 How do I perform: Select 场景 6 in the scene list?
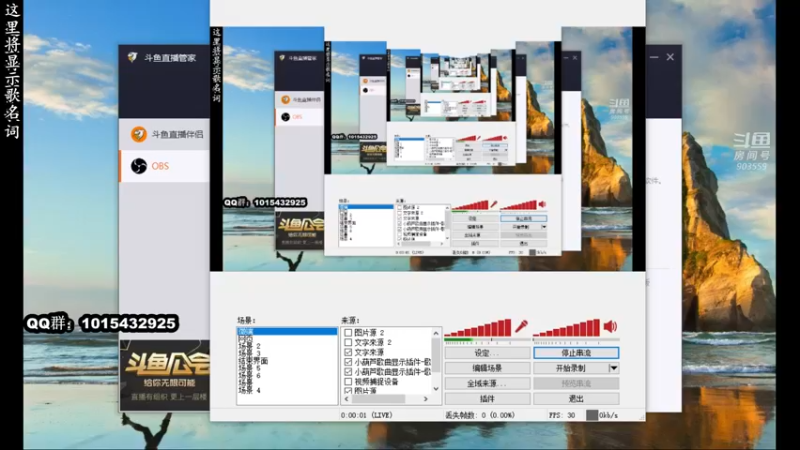pyautogui.click(x=249, y=376)
